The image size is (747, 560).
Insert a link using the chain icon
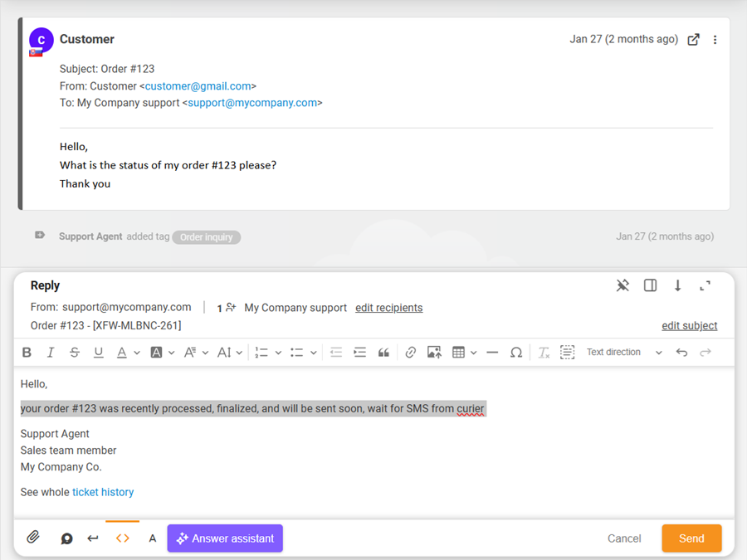[410, 353]
